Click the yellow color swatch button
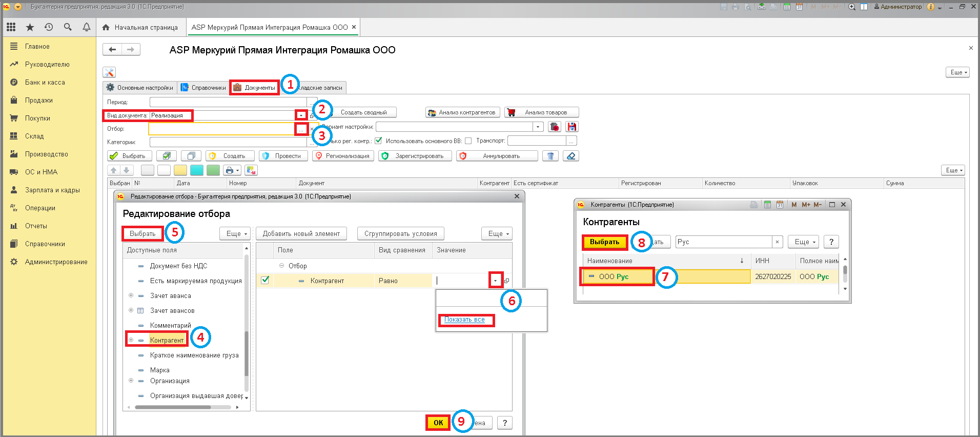Screen dimensions: 980x437 [x=180, y=170]
